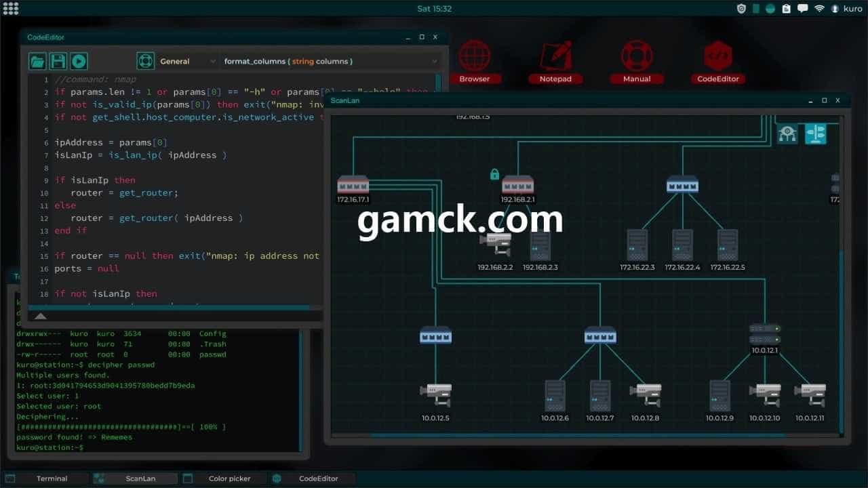Run the script with the play icon
The height and width of the screenshot is (488, 868).
(79, 62)
